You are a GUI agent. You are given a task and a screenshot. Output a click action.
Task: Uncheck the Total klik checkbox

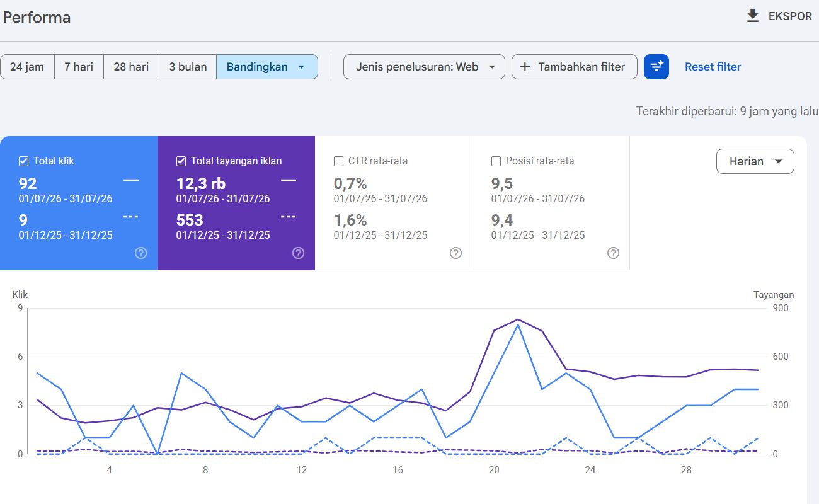click(x=24, y=161)
